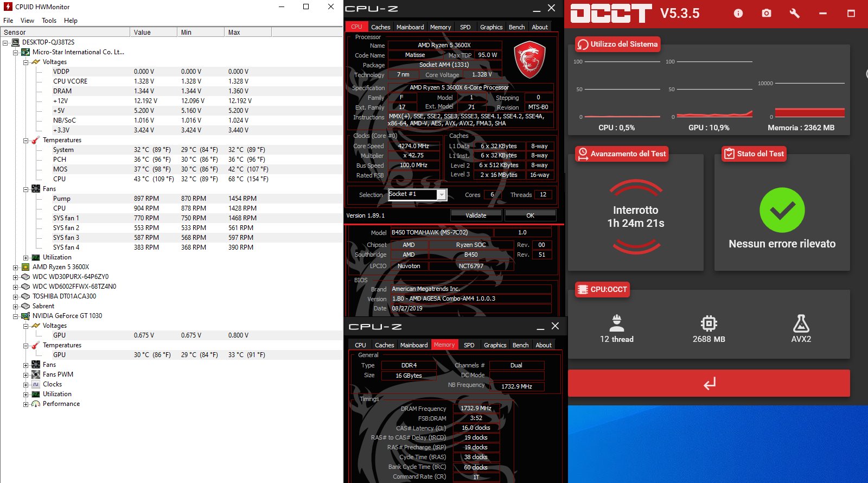The image size is (868, 483).
Task: Click AMD Ryzen 5 3600X chip icon in HWMonitor
Action: (25, 267)
